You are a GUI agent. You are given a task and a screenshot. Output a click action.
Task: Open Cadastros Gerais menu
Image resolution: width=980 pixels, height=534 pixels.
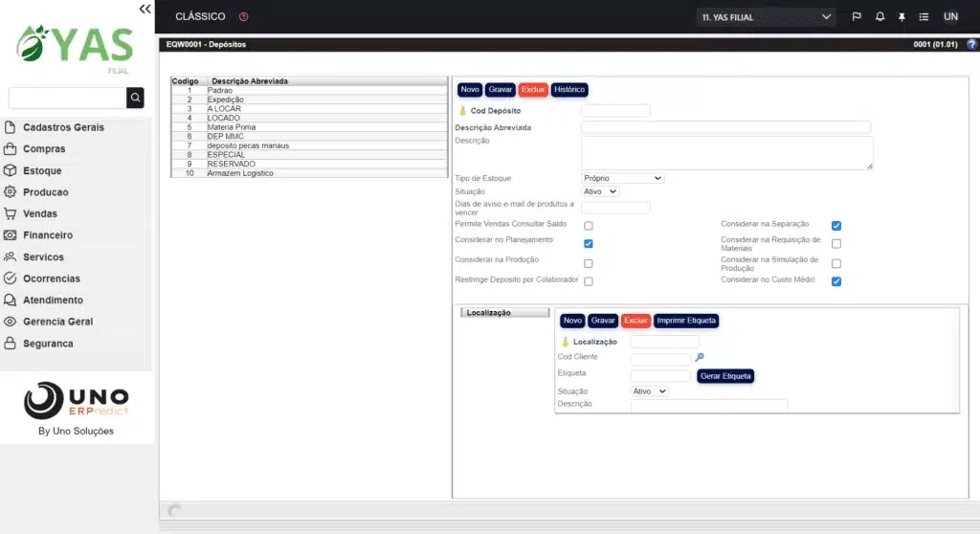(x=63, y=127)
